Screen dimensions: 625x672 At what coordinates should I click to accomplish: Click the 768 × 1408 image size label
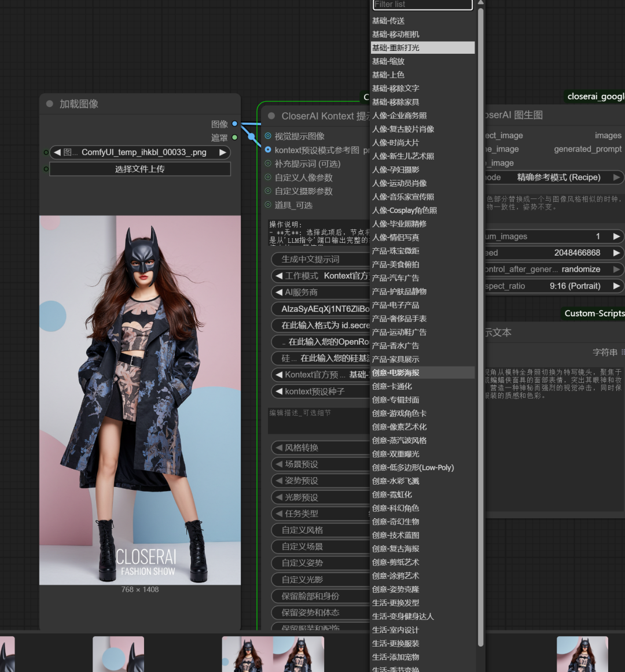(x=140, y=590)
